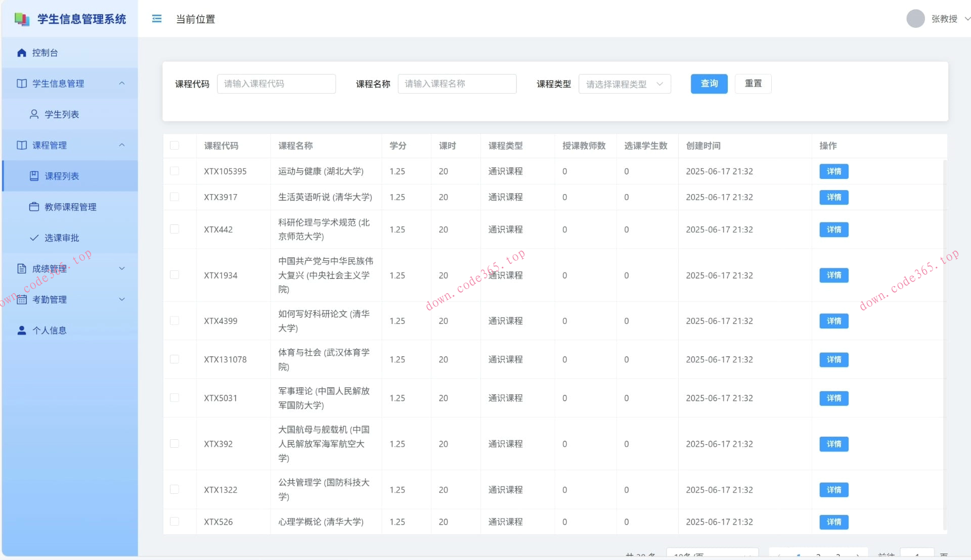Select the 控制台 home icon

[x=21, y=52]
